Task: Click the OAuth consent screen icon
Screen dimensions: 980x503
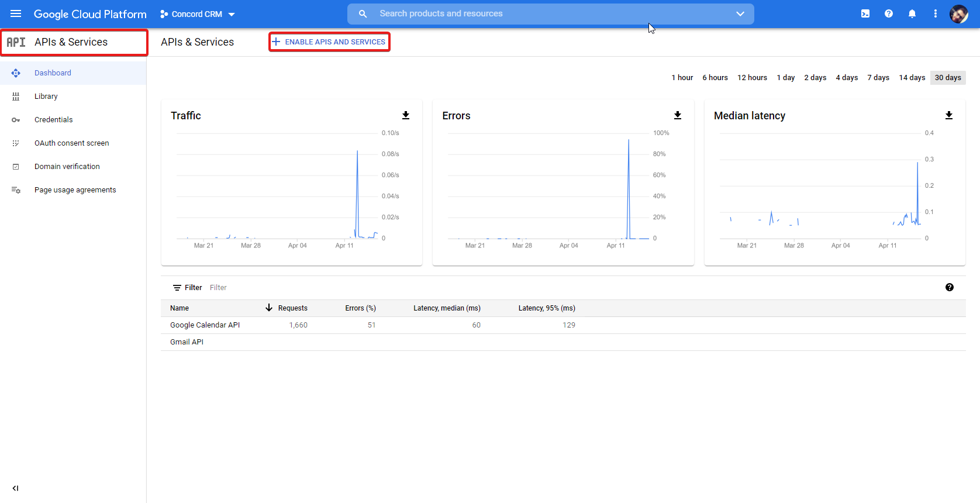Action: (16, 143)
